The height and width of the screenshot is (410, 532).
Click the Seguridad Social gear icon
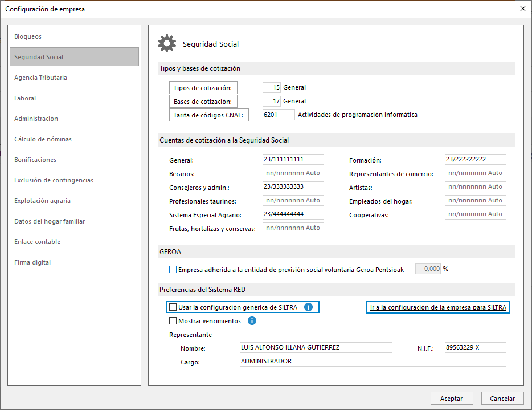tap(167, 44)
